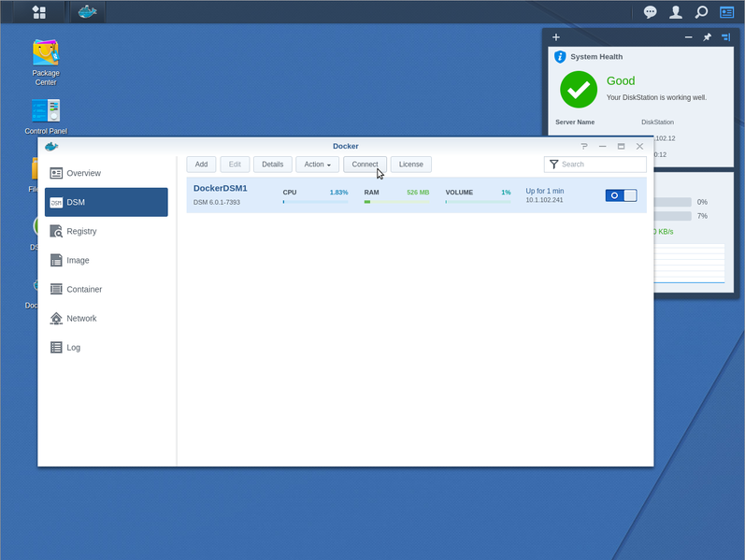745x560 pixels.
Task: Click the Edit button
Action: tap(235, 165)
